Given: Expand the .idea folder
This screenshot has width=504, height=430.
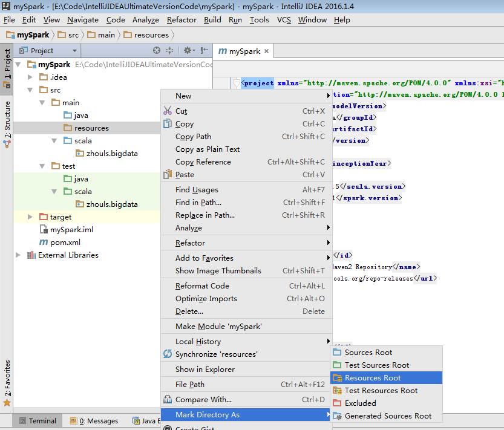Looking at the screenshot, I should pos(30,77).
